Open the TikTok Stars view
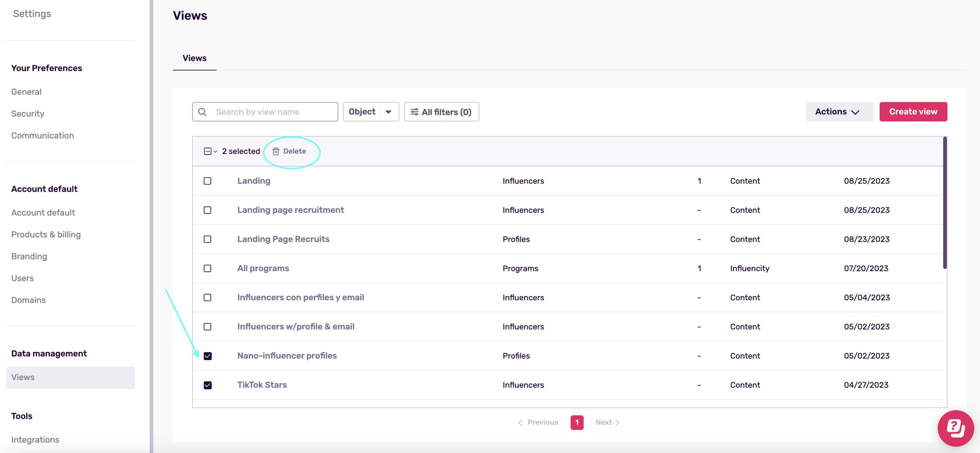 (262, 385)
